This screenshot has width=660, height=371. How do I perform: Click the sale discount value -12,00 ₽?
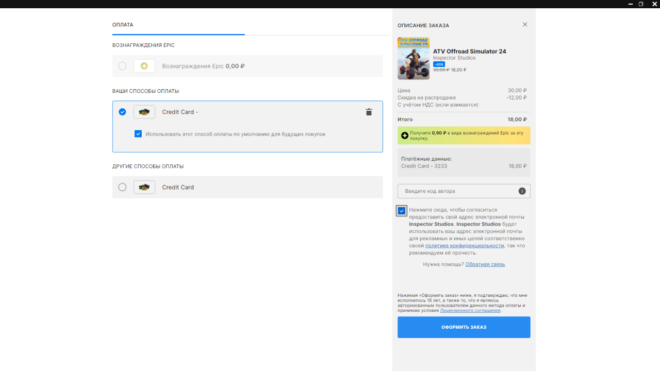516,98
